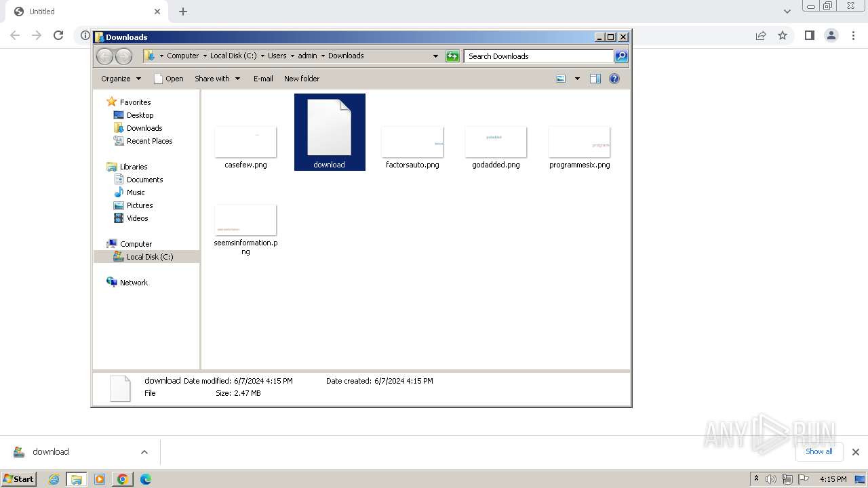This screenshot has height=488, width=868.
Task: Click the search magnifier icon
Action: pyautogui.click(x=621, y=56)
